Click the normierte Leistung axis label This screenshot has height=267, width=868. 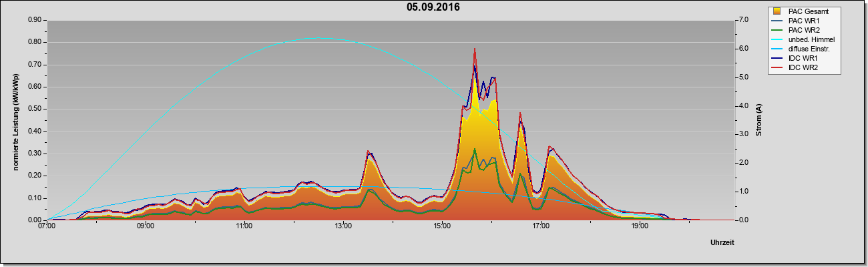pyautogui.click(x=15, y=120)
